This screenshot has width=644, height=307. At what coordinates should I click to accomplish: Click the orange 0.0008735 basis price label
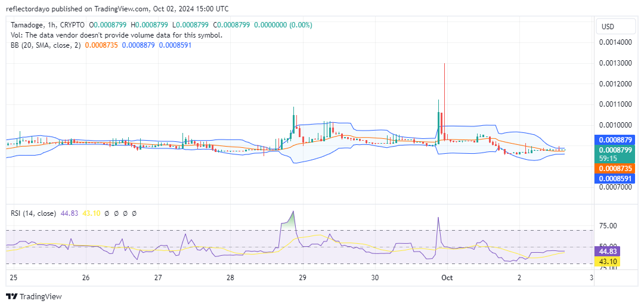tap(616, 168)
